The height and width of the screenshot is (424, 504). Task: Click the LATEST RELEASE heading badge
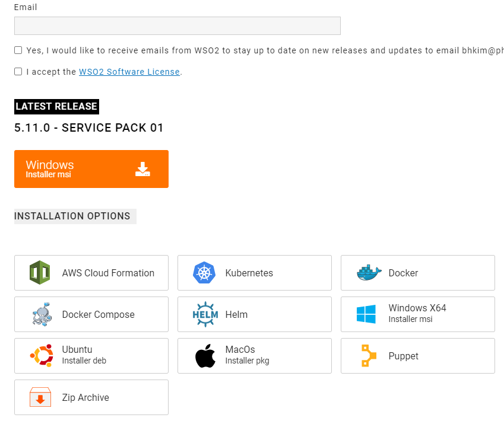[x=56, y=107]
